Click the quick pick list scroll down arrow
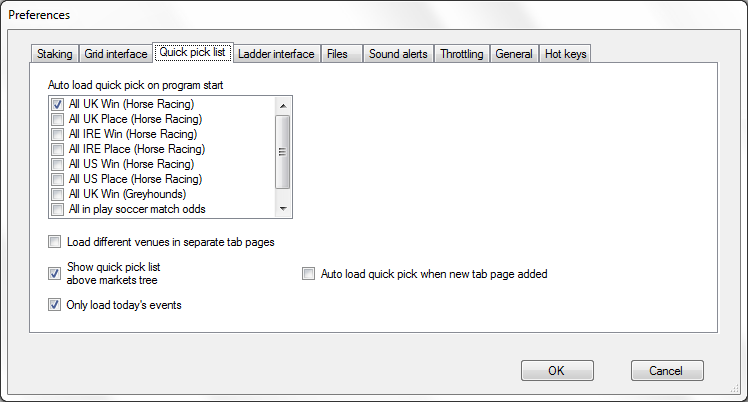The height and width of the screenshot is (402, 748). pyautogui.click(x=283, y=209)
